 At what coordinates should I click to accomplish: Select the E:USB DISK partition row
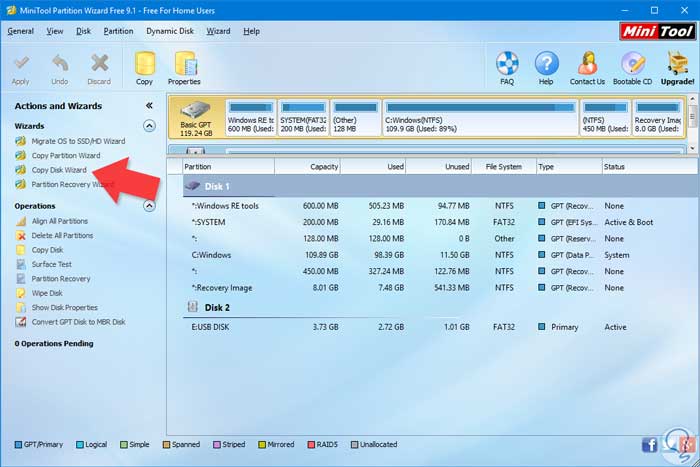441,327
